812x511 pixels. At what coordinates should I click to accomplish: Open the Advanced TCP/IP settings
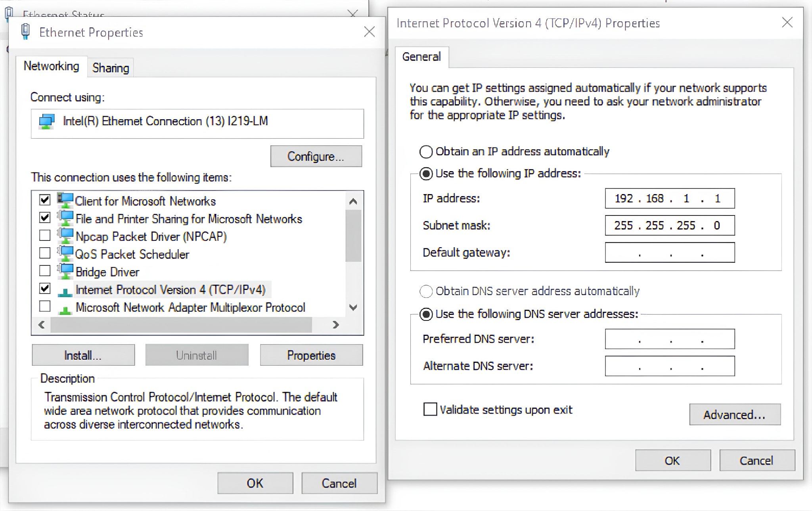click(734, 414)
